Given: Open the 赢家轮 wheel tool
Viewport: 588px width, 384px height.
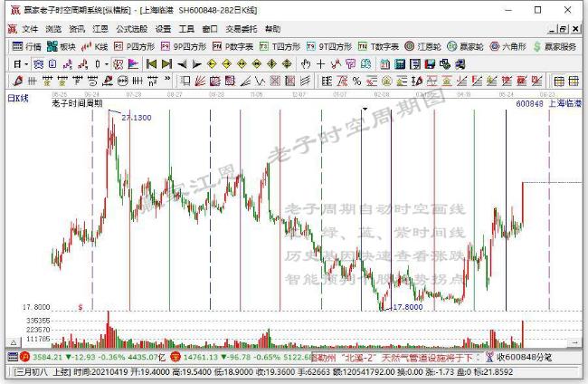Looking at the screenshot, I should coord(466,46).
